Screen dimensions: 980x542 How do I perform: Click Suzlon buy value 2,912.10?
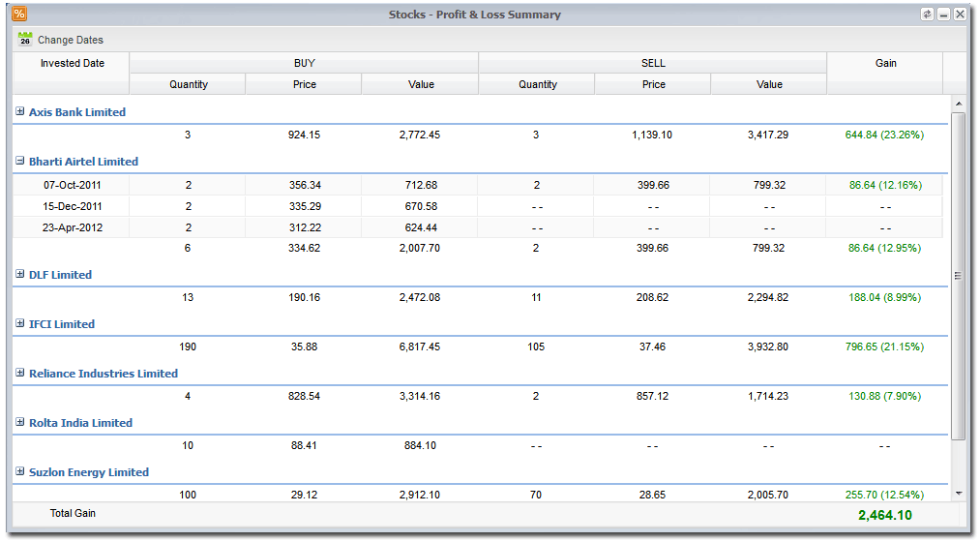[x=419, y=495]
